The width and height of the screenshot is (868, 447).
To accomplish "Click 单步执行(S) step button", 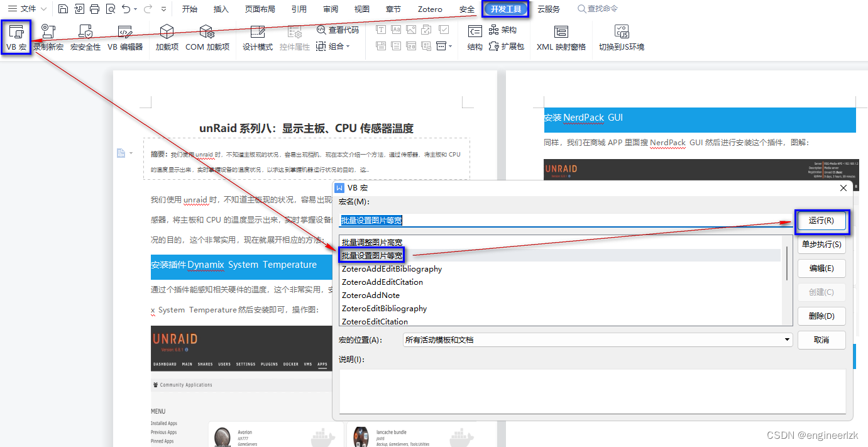I will (821, 245).
